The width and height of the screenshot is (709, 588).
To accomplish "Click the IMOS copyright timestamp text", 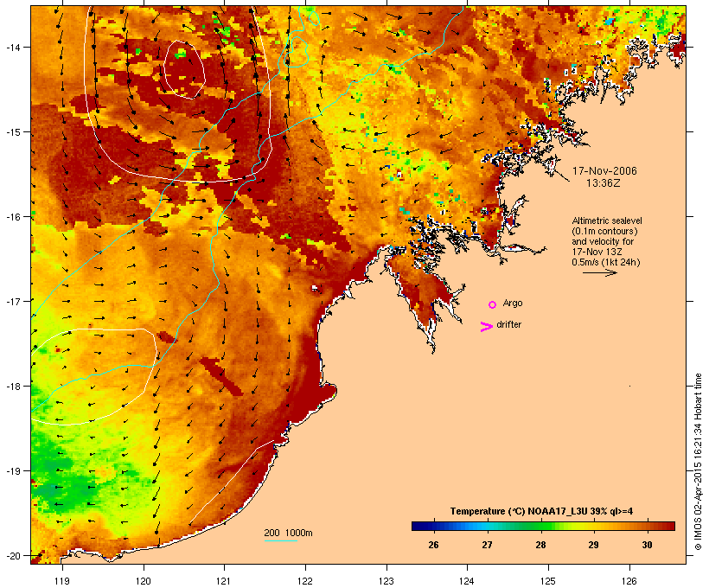I will (698, 462).
